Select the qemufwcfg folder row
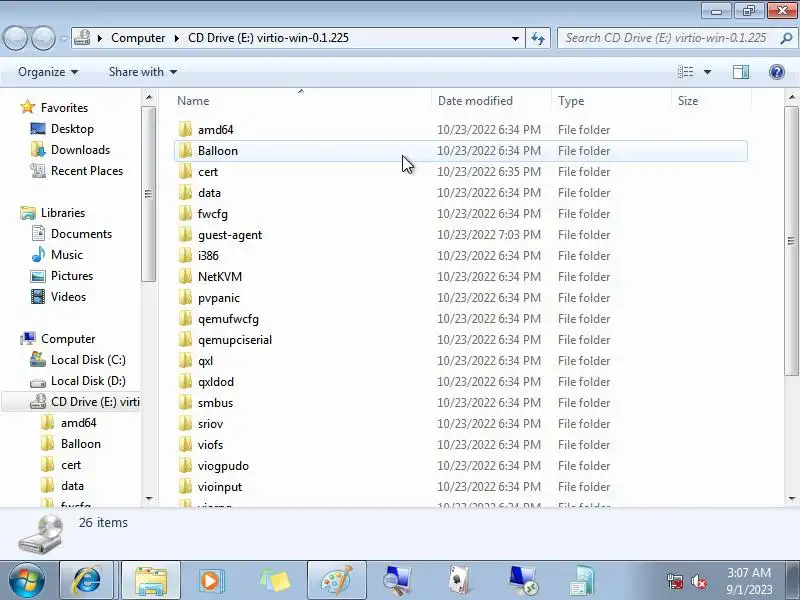The width and height of the screenshot is (800, 600). coord(461,318)
